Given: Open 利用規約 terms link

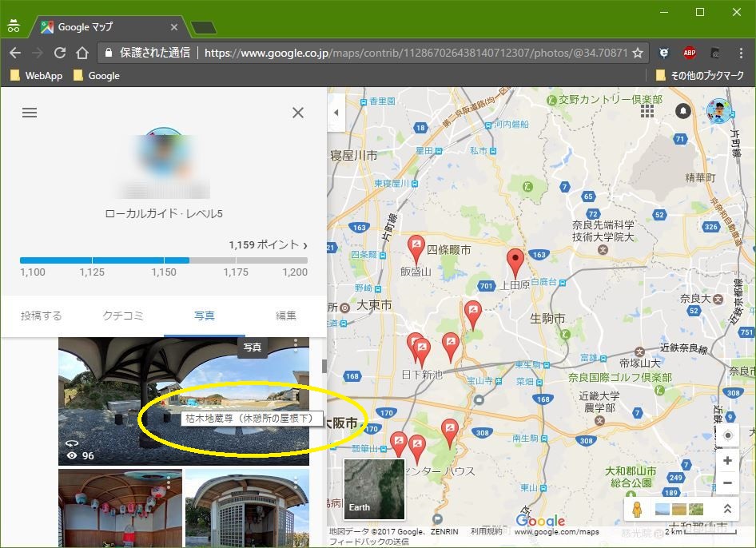Looking at the screenshot, I should tap(486, 531).
